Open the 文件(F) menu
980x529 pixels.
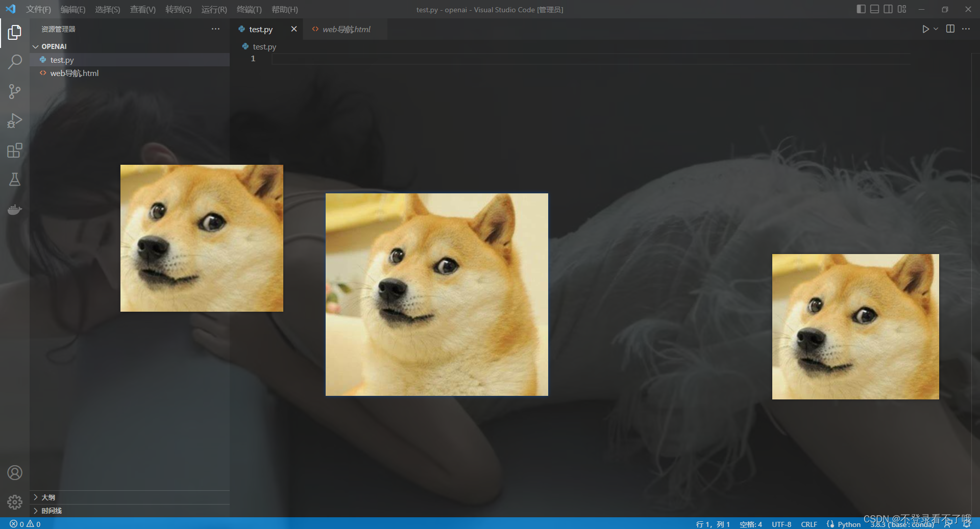(x=39, y=10)
